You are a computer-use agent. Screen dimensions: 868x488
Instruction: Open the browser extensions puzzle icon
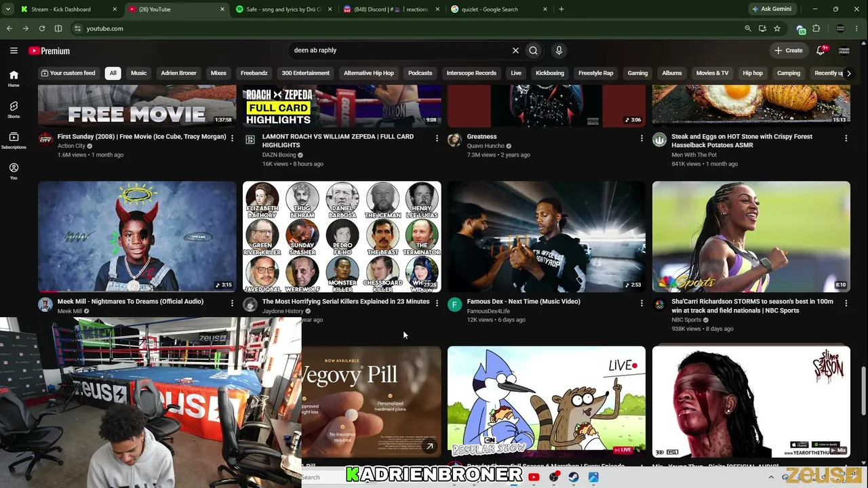(x=816, y=28)
